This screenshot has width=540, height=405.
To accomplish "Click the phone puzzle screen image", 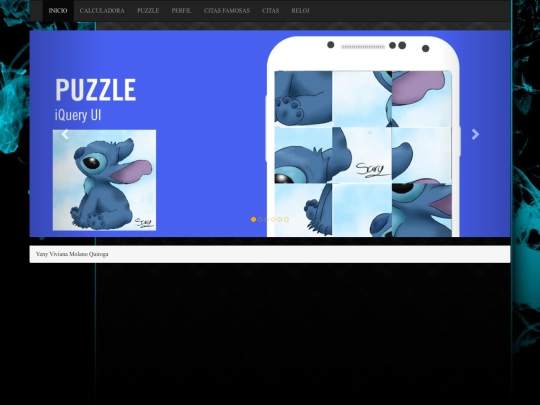I will coord(363,154).
